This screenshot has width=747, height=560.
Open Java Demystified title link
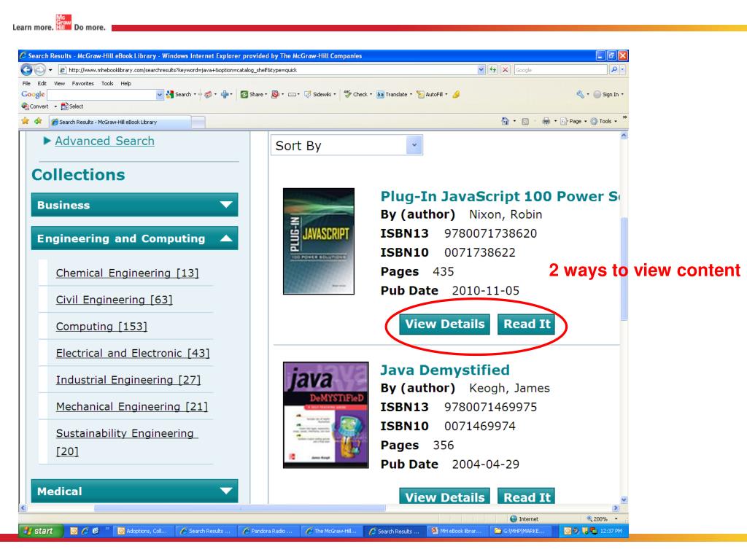coord(445,370)
